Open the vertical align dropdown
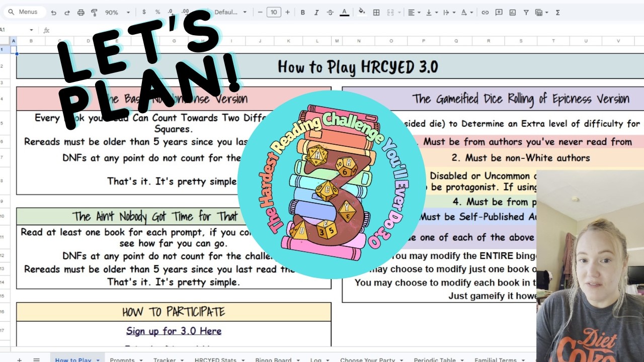The image size is (644, 362). click(x=432, y=12)
